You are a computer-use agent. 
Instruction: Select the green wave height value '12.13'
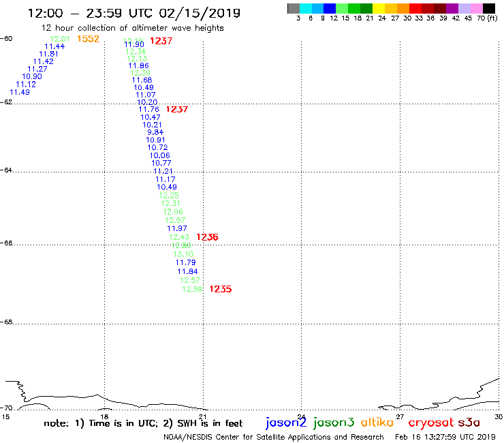(x=138, y=59)
